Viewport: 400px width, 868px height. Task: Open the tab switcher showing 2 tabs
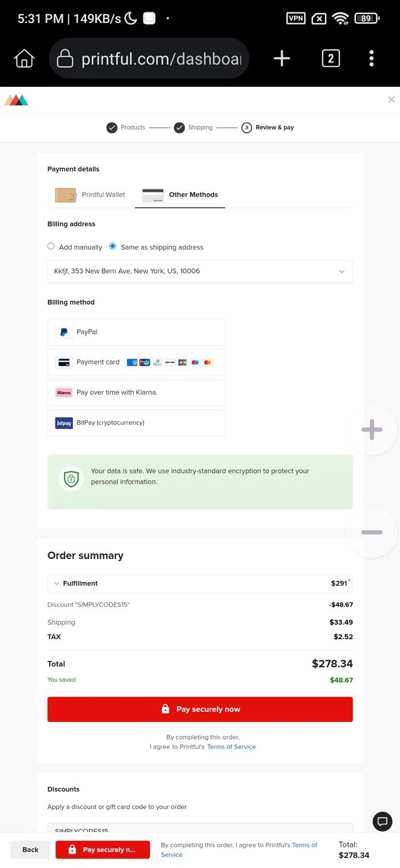point(331,58)
